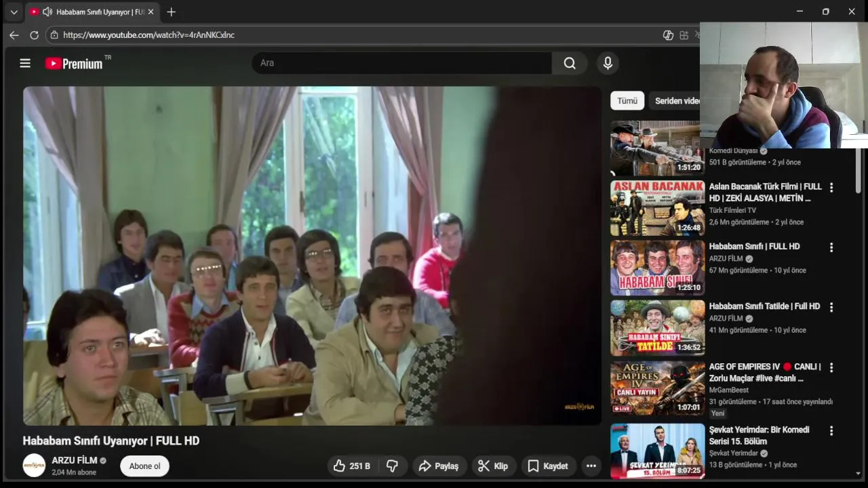Go back with browser back arrow
The height and width of the screenshot is (488, 868).
click(x=14, y=35)
